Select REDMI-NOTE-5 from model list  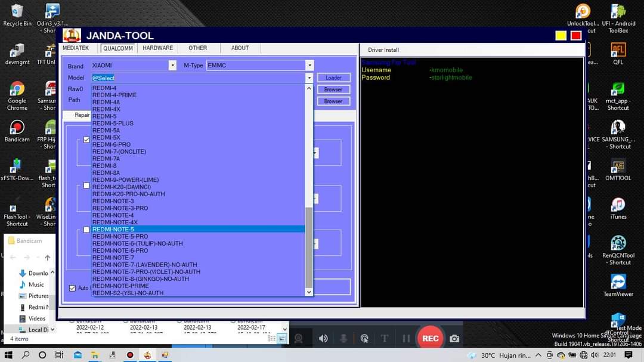coord(198,229)
